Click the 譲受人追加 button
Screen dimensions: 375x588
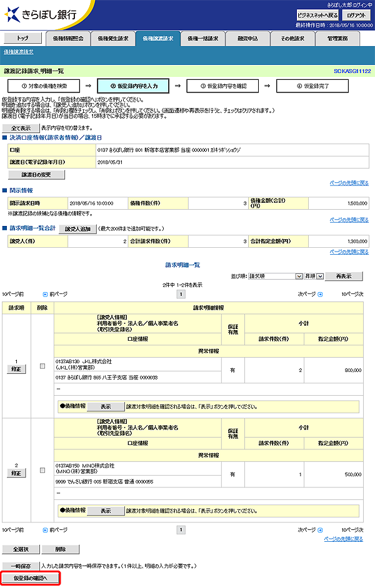(77, 228)
